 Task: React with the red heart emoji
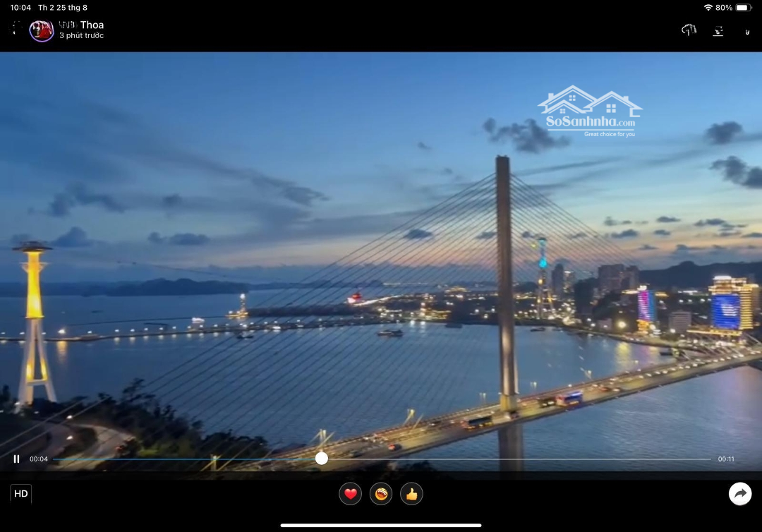[x=351, y=494]
